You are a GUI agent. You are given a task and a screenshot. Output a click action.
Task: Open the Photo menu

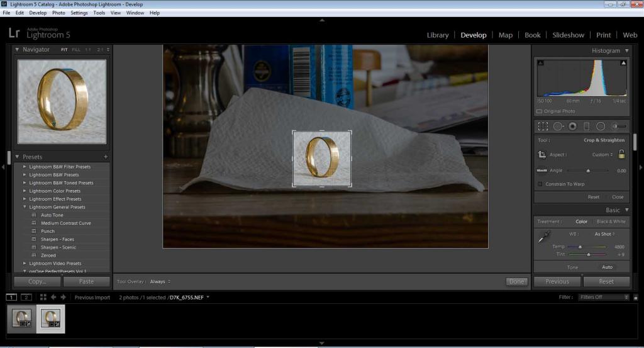click(x=58, y=13)
